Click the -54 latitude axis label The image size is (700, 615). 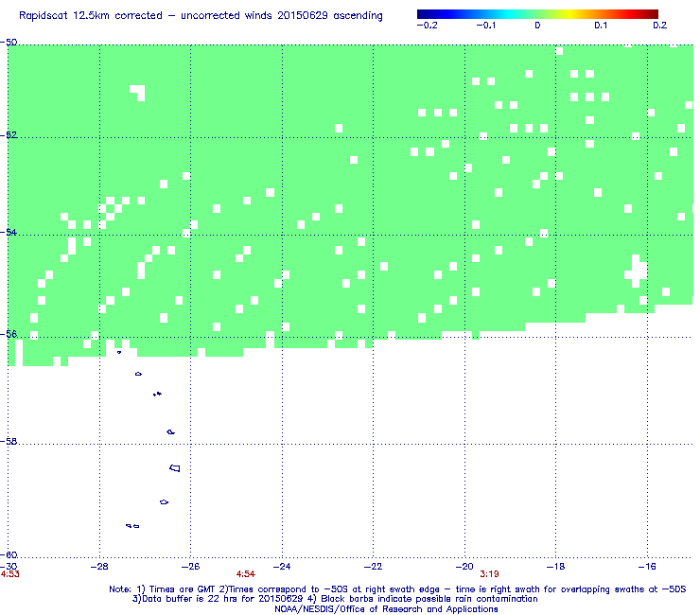(x=9, y=232)
